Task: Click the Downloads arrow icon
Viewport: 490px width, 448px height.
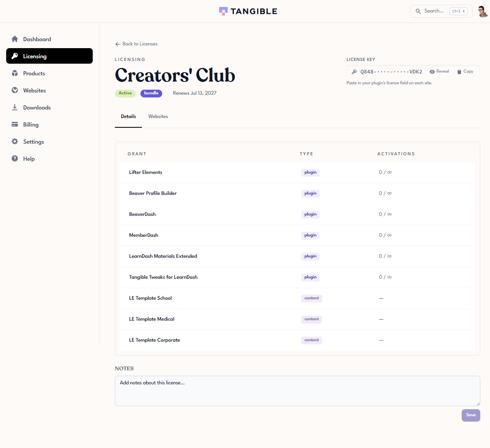Action: point(15,107)
